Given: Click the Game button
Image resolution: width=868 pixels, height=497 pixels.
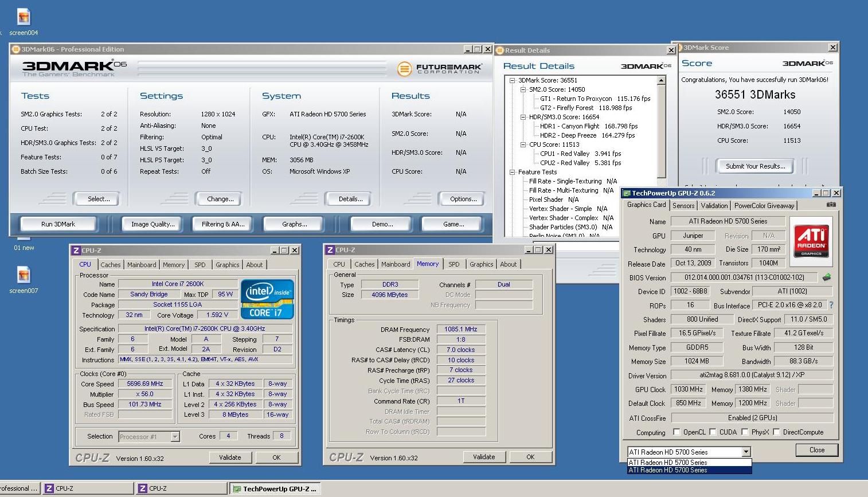Looking at the screenshot, I should point(453,224).
